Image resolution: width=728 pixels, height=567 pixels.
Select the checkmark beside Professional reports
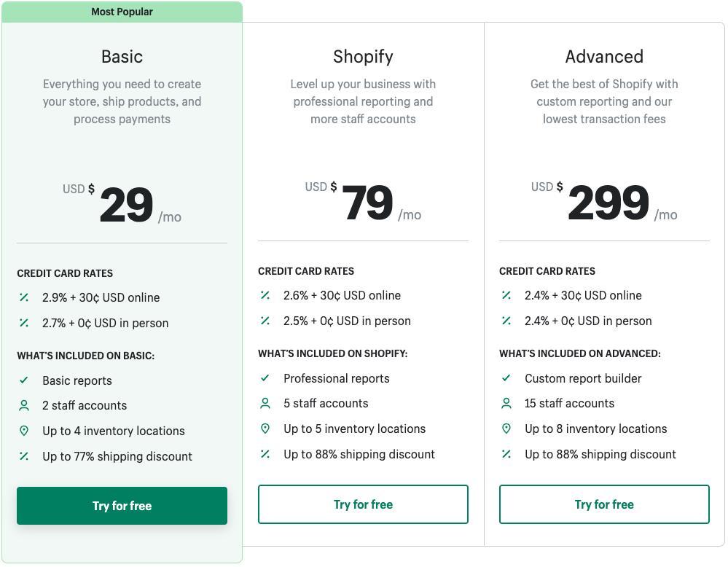point(264,378)
